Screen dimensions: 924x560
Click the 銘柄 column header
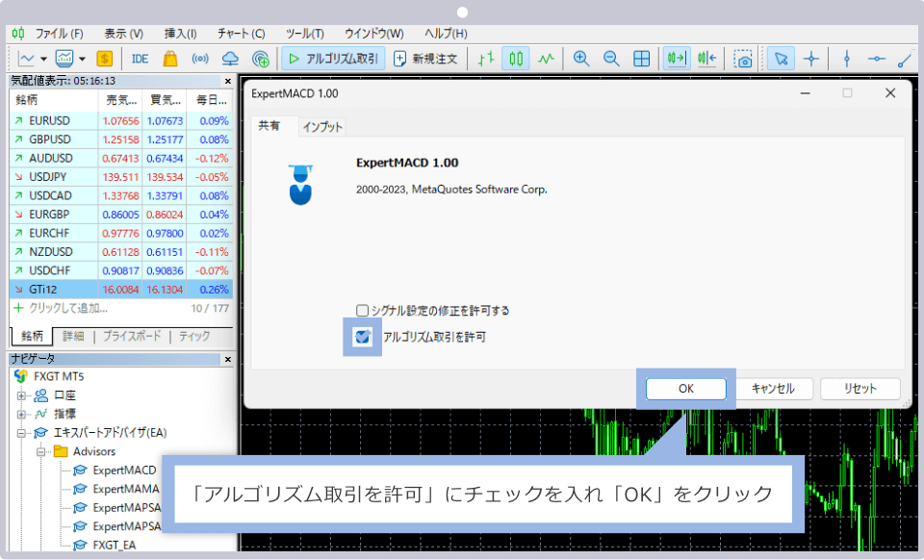click(54, 100)
